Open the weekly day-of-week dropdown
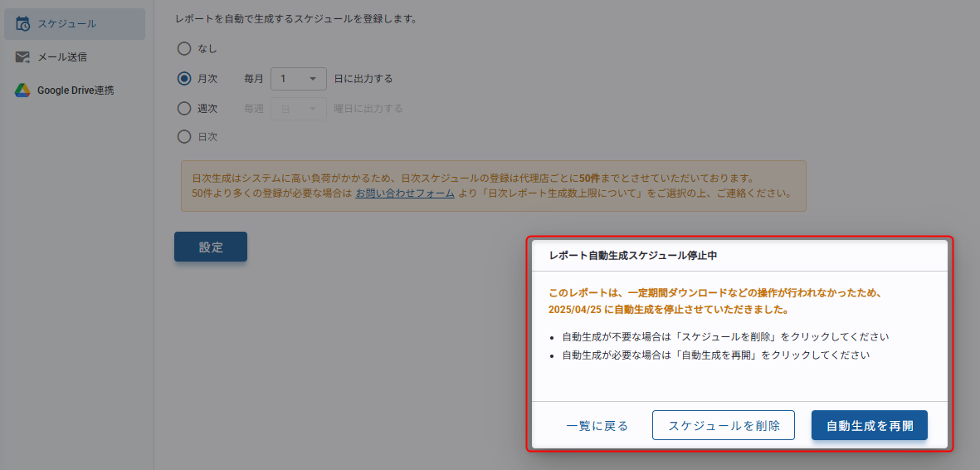Screen dimensions: 980x470 click(x=299, y=109)
